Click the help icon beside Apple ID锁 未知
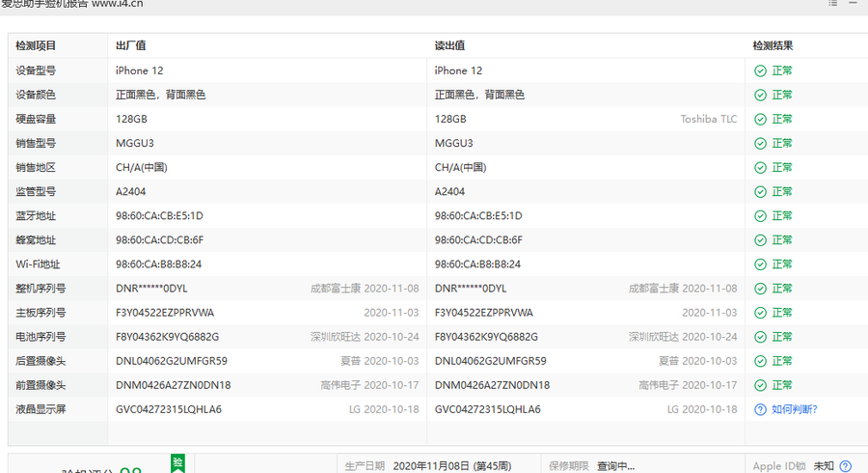 [x=845, y=466]
